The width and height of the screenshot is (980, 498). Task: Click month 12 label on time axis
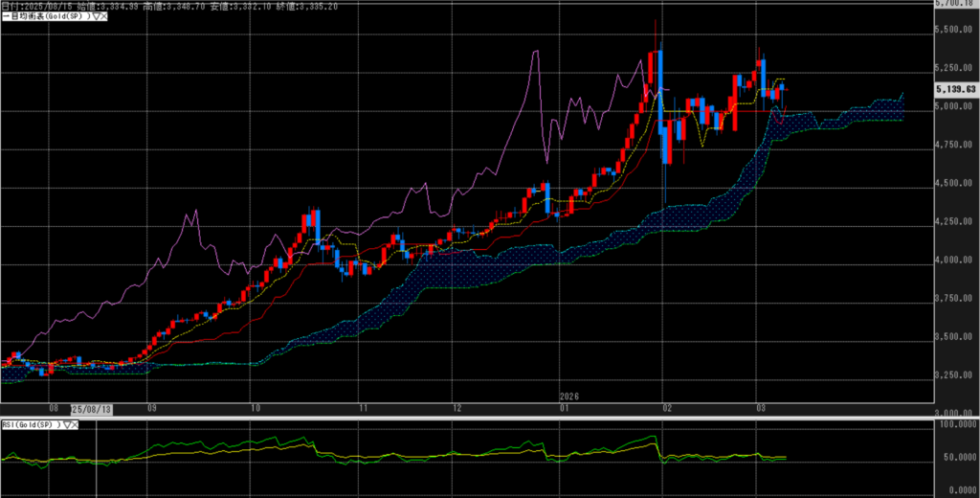click(457, 408)
